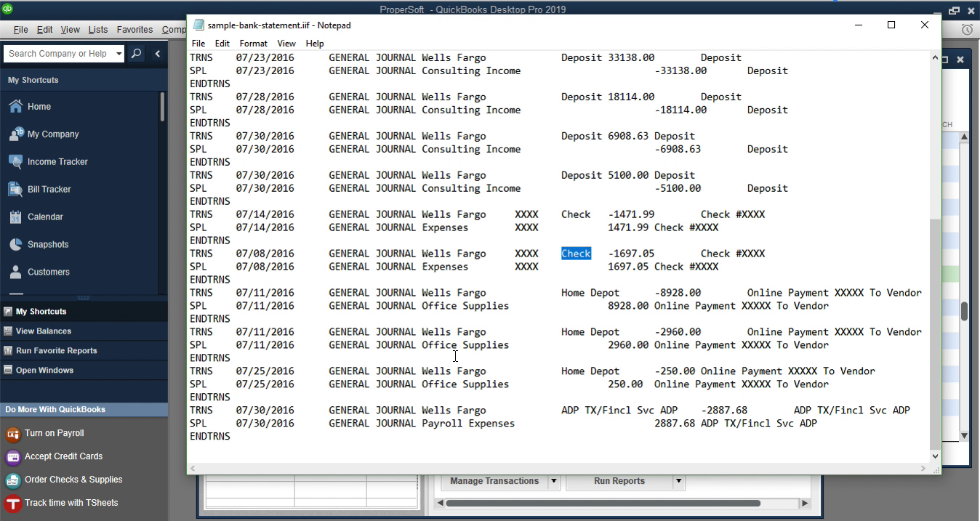Viewport: 980px width, 521px height.
Task: Open Notepad's Format menu
Action: [254, 44]
